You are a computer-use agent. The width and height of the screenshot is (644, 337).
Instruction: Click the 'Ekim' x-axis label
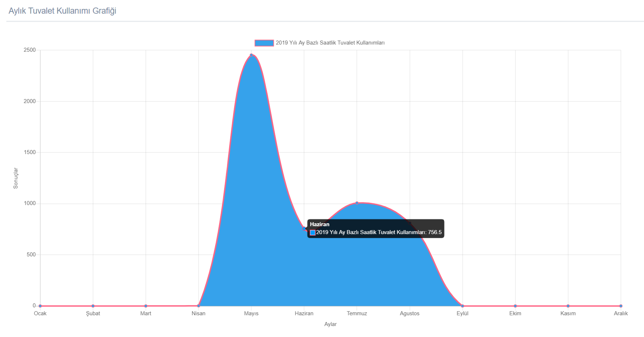click(x=515, y=313)
